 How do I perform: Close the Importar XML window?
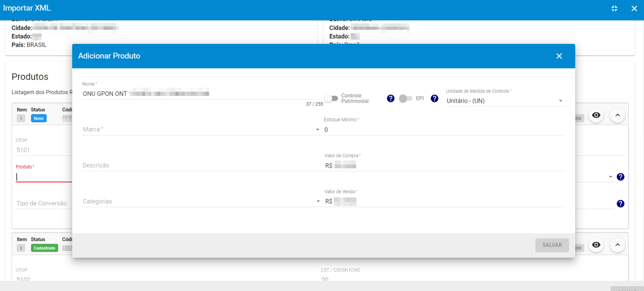click(634, 8)
